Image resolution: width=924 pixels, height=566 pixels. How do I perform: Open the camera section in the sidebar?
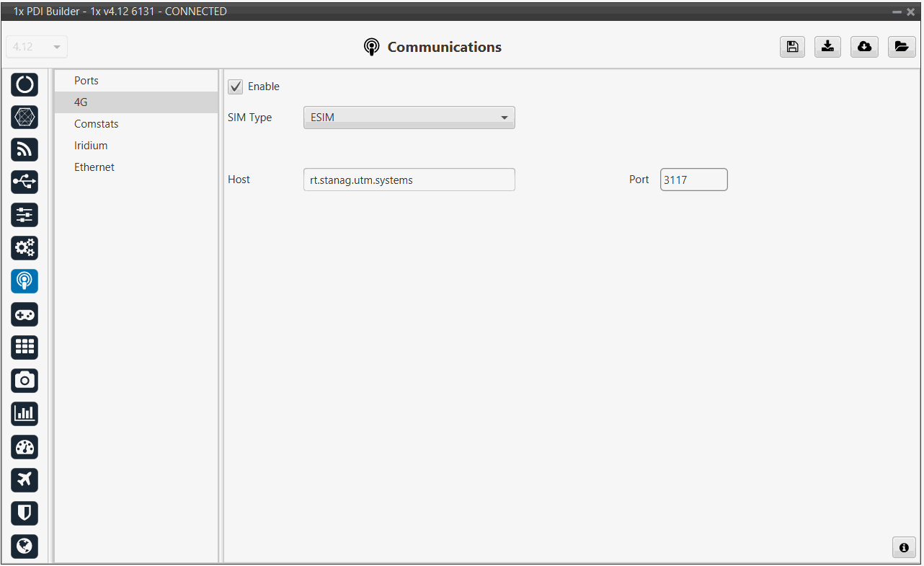coord(25,380)
